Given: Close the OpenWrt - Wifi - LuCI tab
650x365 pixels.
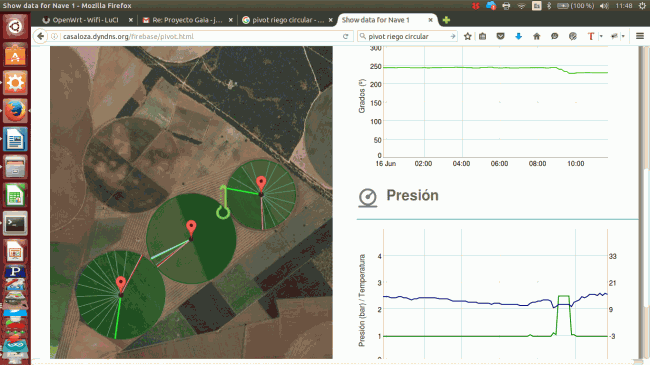Looking at the screenshot, I should pyautogui.click(x=131, y=20).
